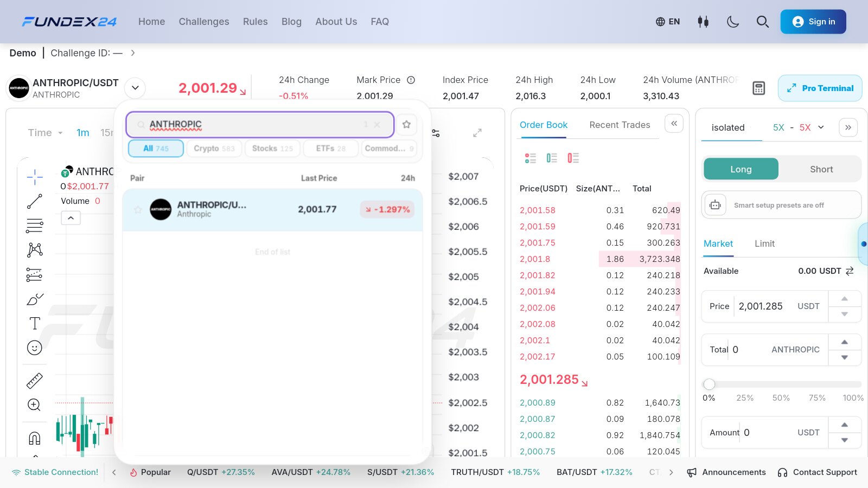The height and width of the screenshot is (488, 868).
Task: Open site search magnifier icon
Action: tap(763, 22)
